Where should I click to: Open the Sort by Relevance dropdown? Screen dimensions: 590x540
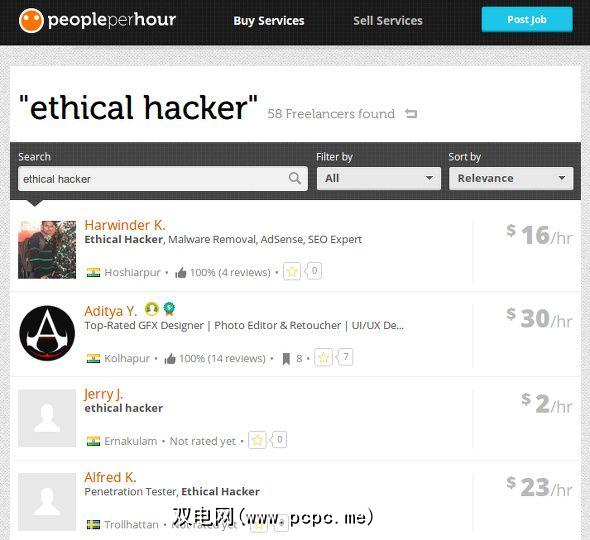pyautogui.click(x=511, y=178)
